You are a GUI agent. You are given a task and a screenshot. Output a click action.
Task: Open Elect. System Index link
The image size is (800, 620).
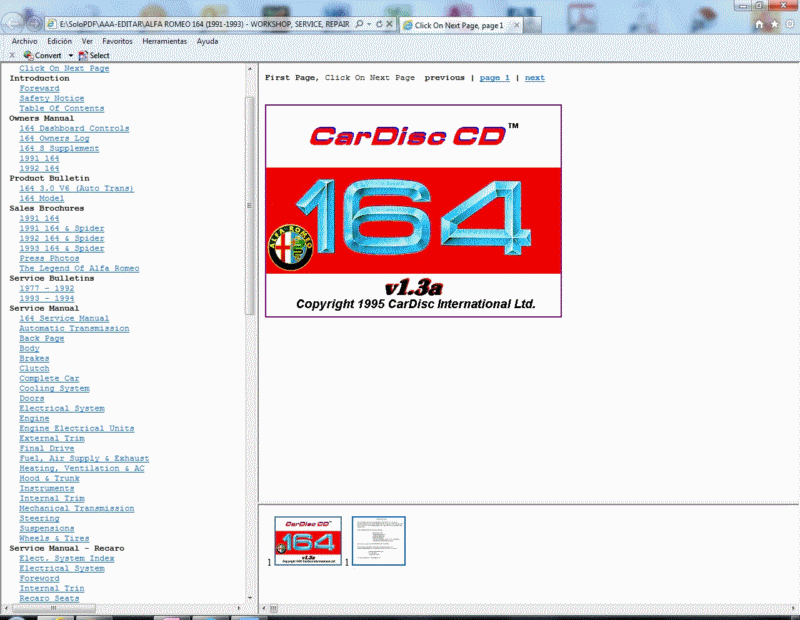66,558
